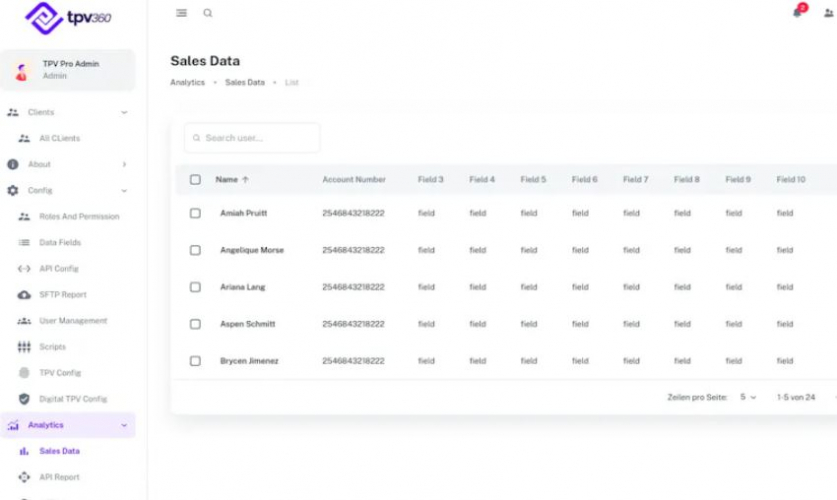Viewport: 837px width, 500px height.
Task: Click the Data Fields list icon
Action: [x=24, y=242]
